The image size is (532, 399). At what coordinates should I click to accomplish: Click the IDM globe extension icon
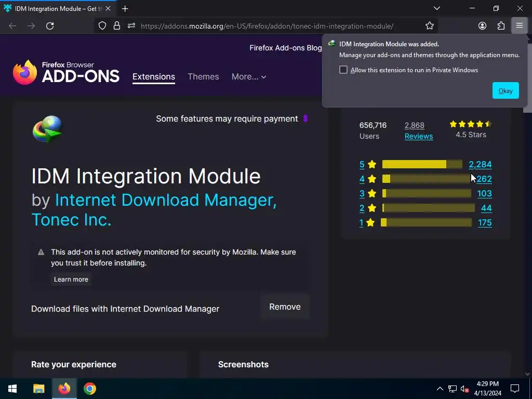47,129
